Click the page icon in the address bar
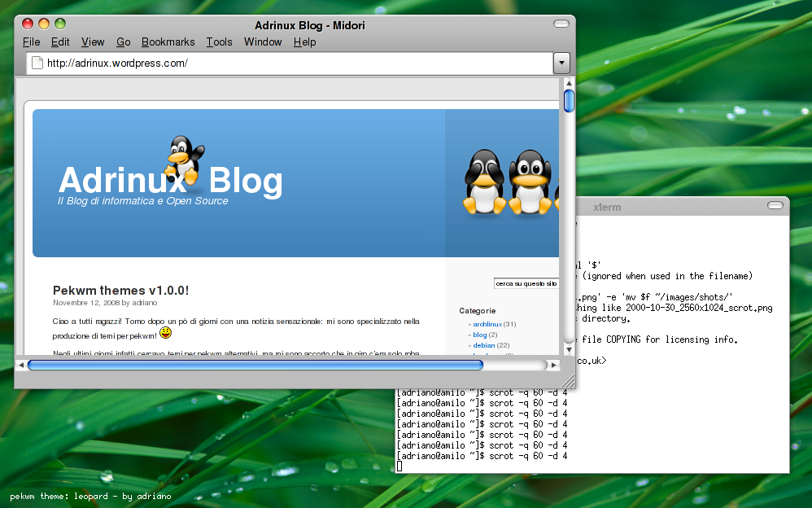This screenshot has width=812, height=508. (x=37, y=63)
